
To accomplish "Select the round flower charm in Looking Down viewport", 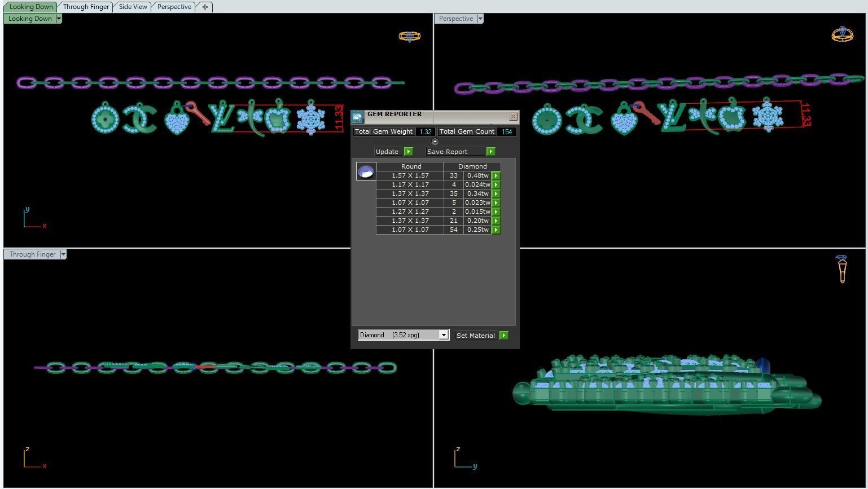I will (106, 118).
